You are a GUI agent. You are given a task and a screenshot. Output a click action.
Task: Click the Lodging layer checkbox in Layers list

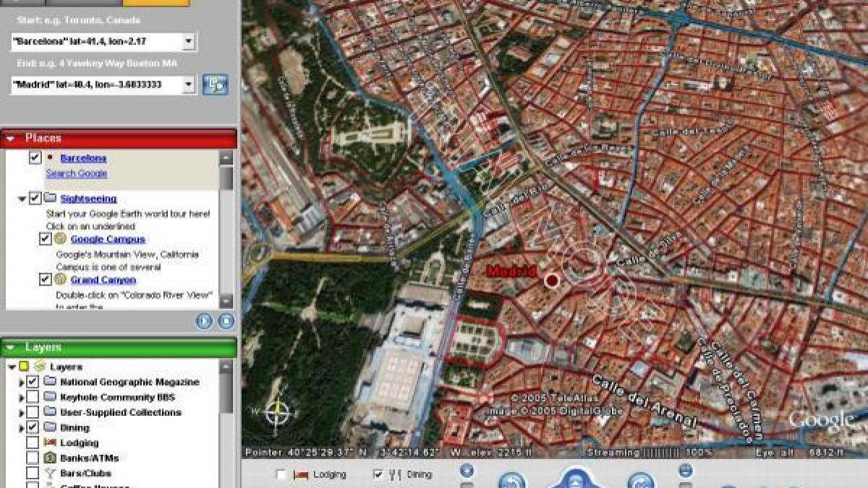[x=33, y=442]
